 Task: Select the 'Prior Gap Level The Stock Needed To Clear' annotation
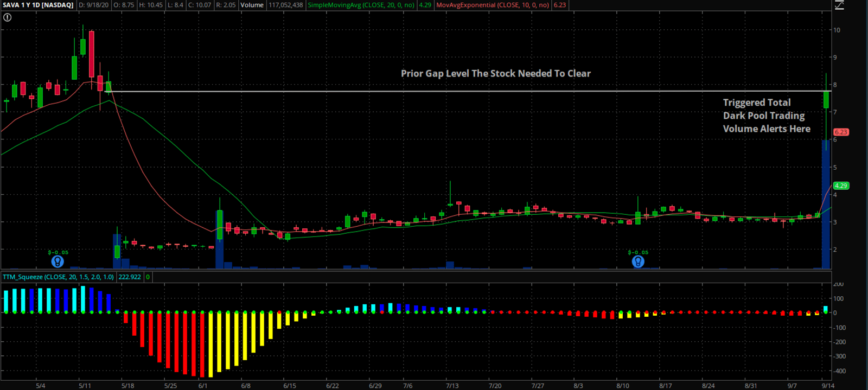[x=496, y=73]
